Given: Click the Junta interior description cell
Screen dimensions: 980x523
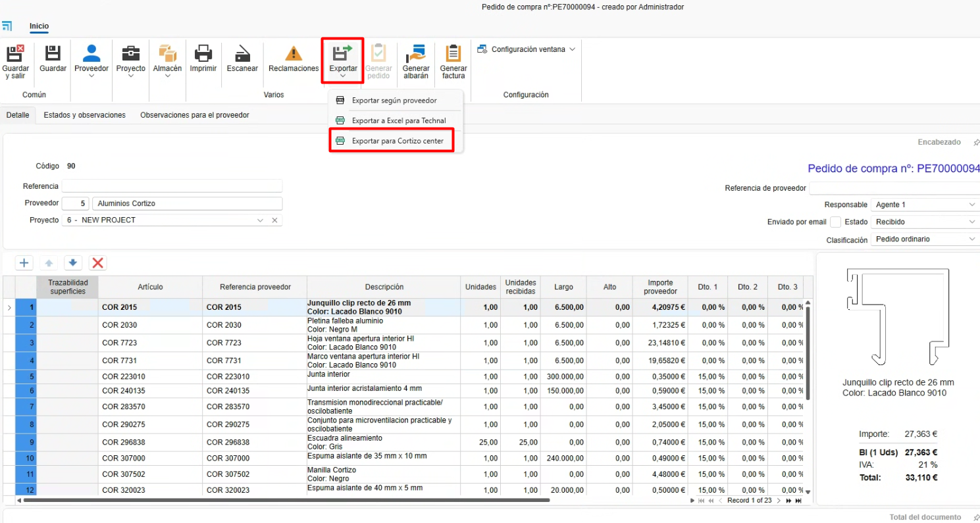Looking at the screenshot, I should (384, 376).
